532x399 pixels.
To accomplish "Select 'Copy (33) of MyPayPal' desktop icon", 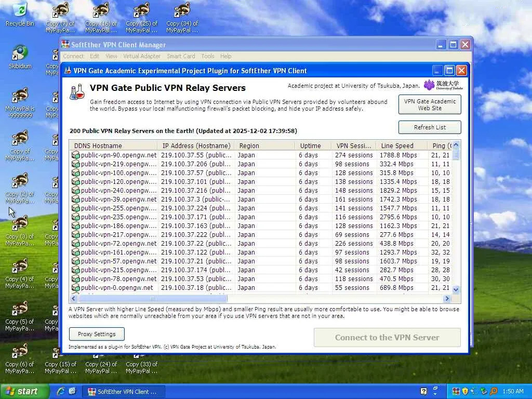I will pyautogui.click(x=141, y=367).
